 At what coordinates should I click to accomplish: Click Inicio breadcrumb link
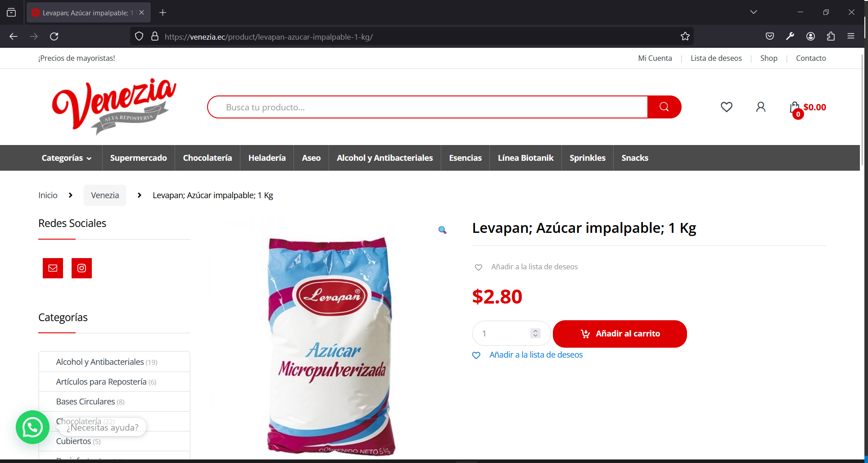pyautogui.click(x=48, y=195)
